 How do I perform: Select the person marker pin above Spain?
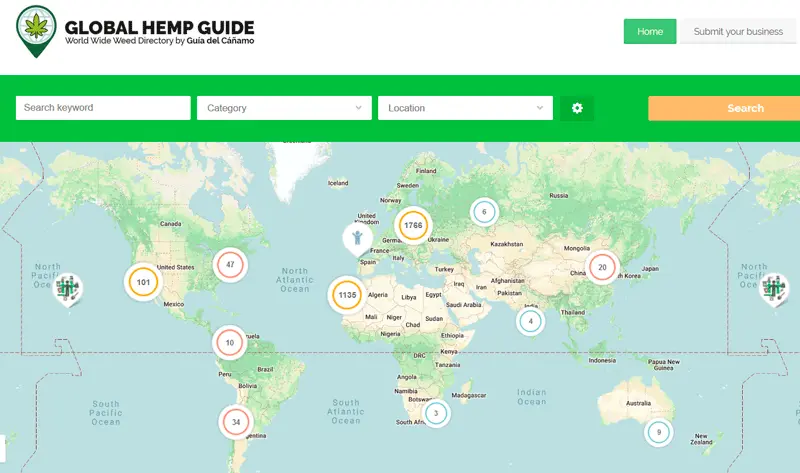coord(357,238)
